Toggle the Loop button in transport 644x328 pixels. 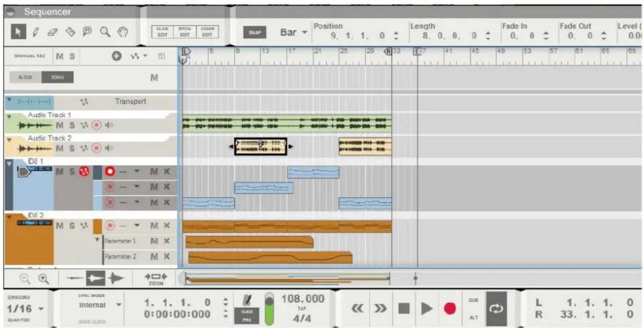tap(496, 308)
